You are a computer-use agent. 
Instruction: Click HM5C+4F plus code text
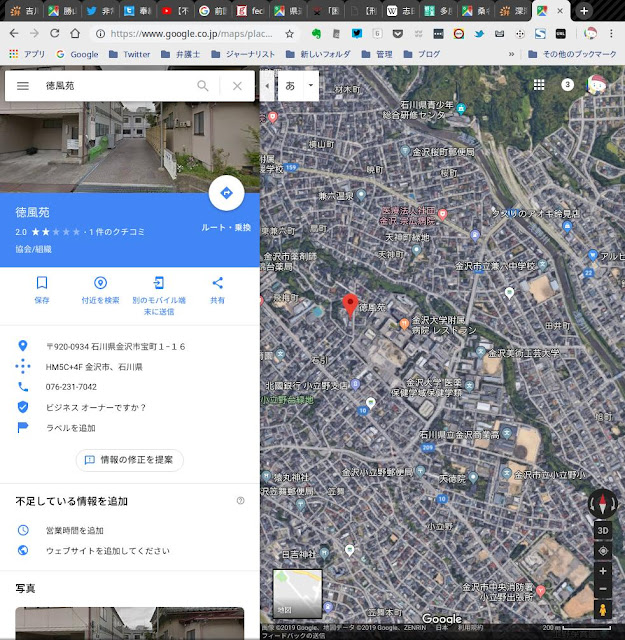tap(94, 367)
